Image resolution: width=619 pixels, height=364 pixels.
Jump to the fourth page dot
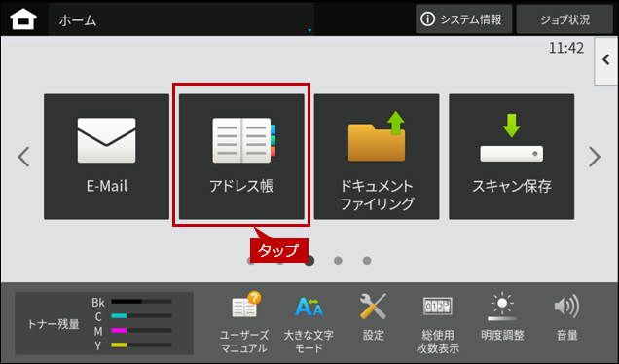click(338, 261)
